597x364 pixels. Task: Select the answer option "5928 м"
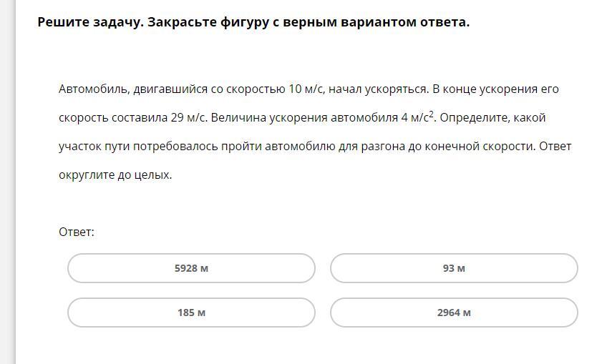191,268
